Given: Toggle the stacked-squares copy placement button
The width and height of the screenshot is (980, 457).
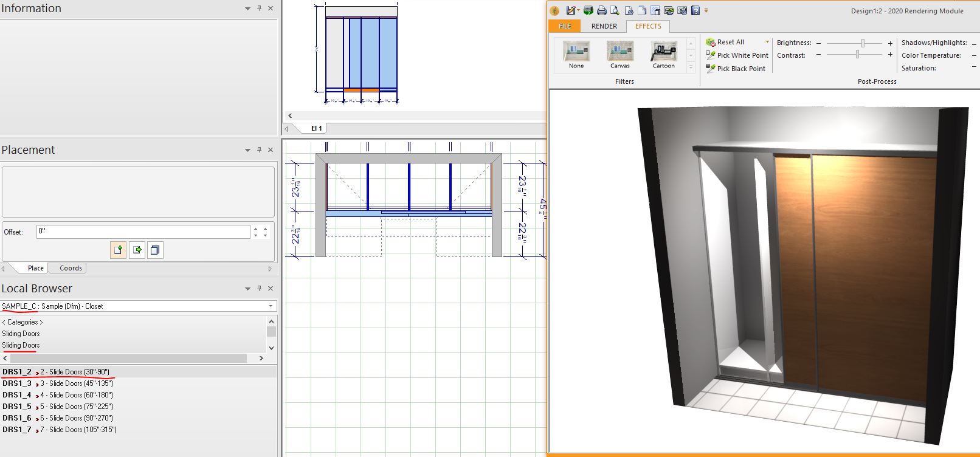Looking at the screenshot, I should coord(155,250).
